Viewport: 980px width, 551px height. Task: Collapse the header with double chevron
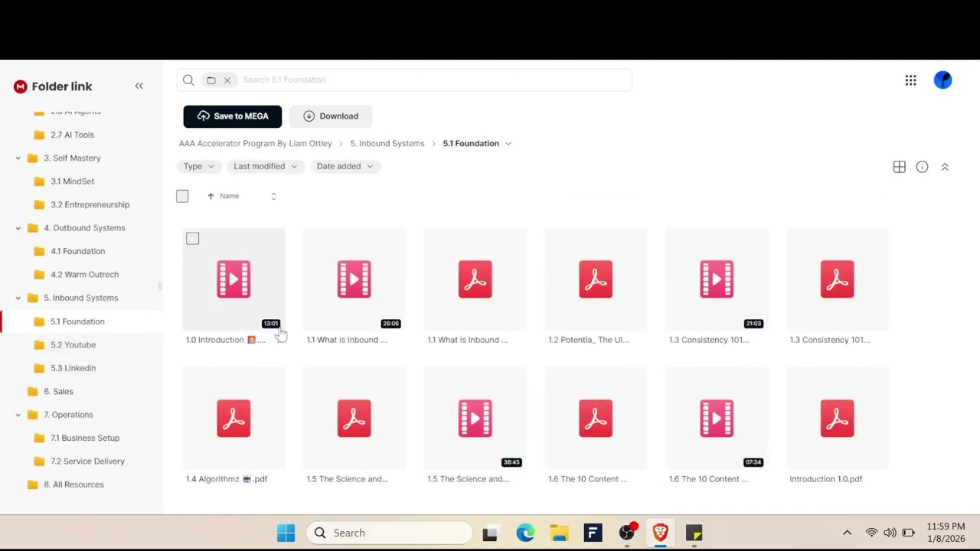coord(945,167)
